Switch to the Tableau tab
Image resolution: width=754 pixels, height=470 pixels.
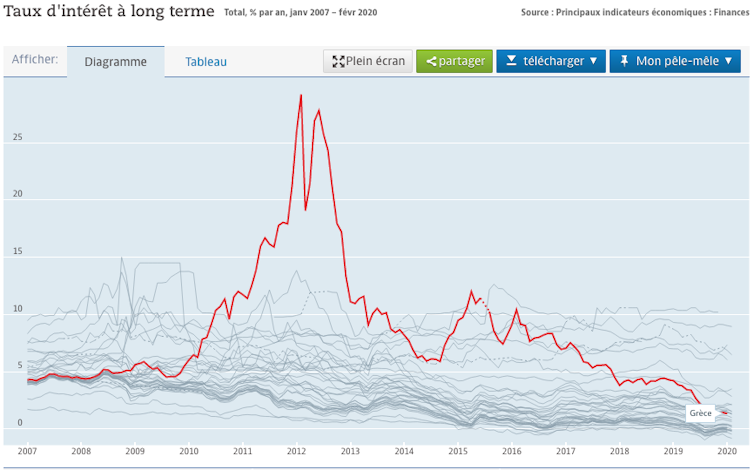click(x=206, y=62)
